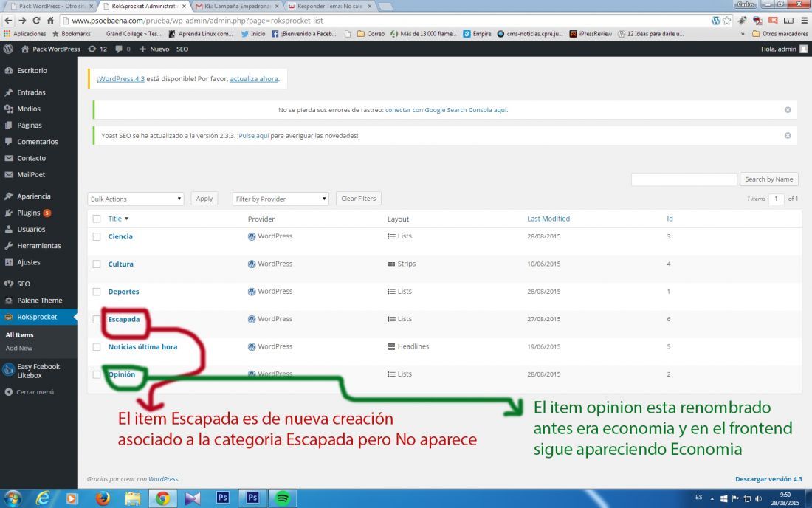Image resolution: width=812 pixels, height=508 pixels.
Task: Dismiss the Google Search Console notice
Action: (788, 110)
